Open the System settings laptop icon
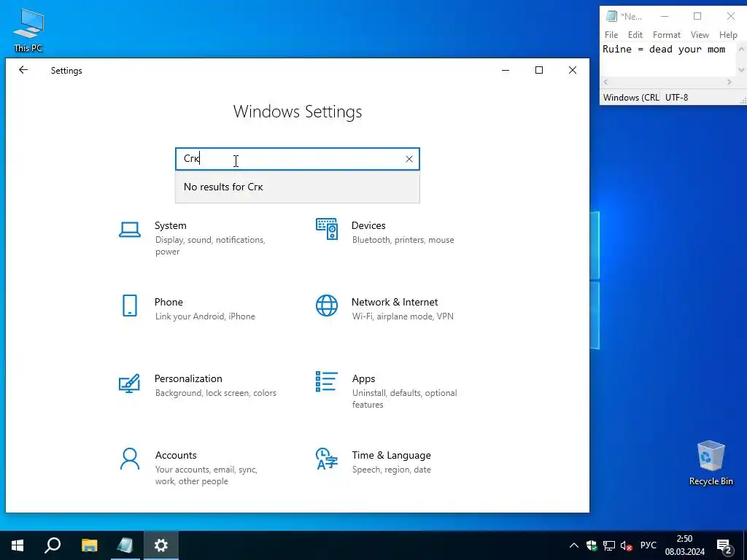 click(x=130, y=230)
